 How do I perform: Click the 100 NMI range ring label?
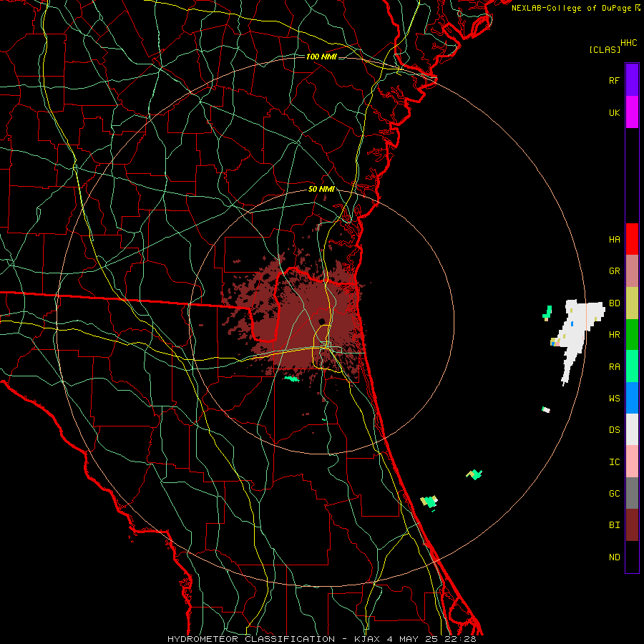tap(321, 57)
